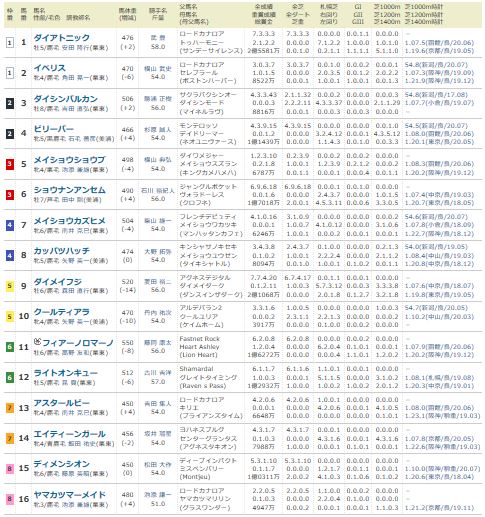Open the エイティーンガール horse link
The width and height of the screenshot is (485, 517).
(x=70, y=434)
